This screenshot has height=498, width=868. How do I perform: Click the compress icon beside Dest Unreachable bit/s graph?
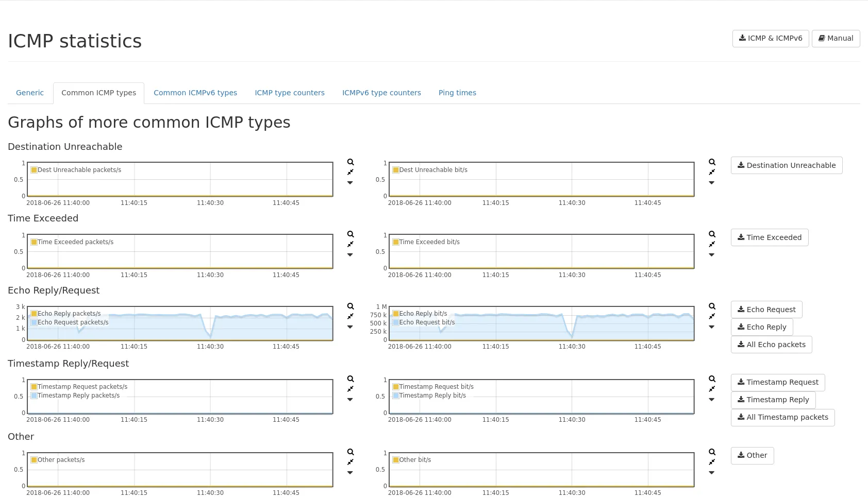coord(712,172)
